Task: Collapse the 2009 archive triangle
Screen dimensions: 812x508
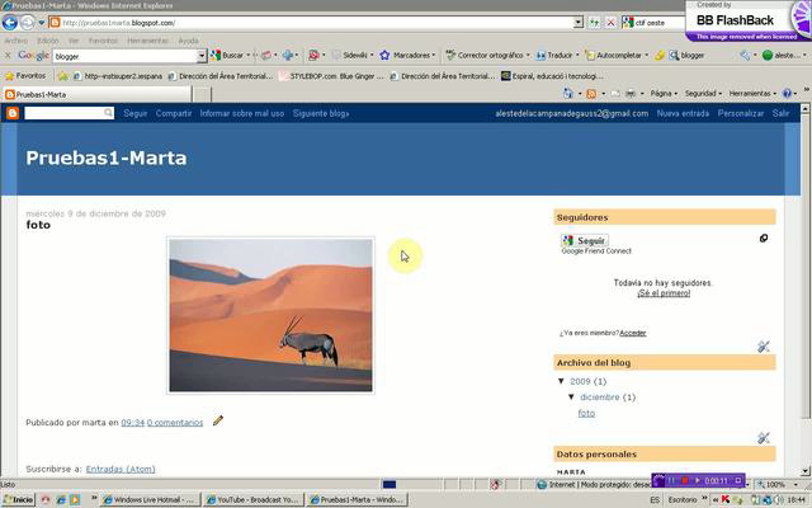Action: [x=561, y=381]
